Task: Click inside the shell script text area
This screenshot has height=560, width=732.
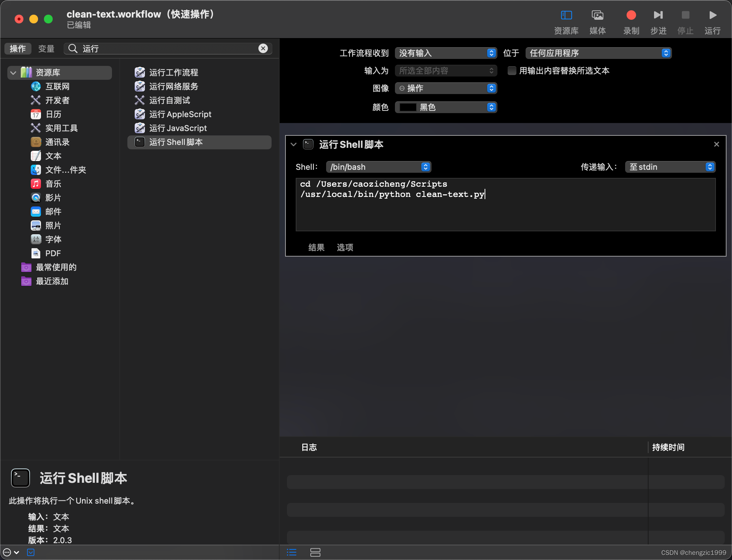Action: 505,205
